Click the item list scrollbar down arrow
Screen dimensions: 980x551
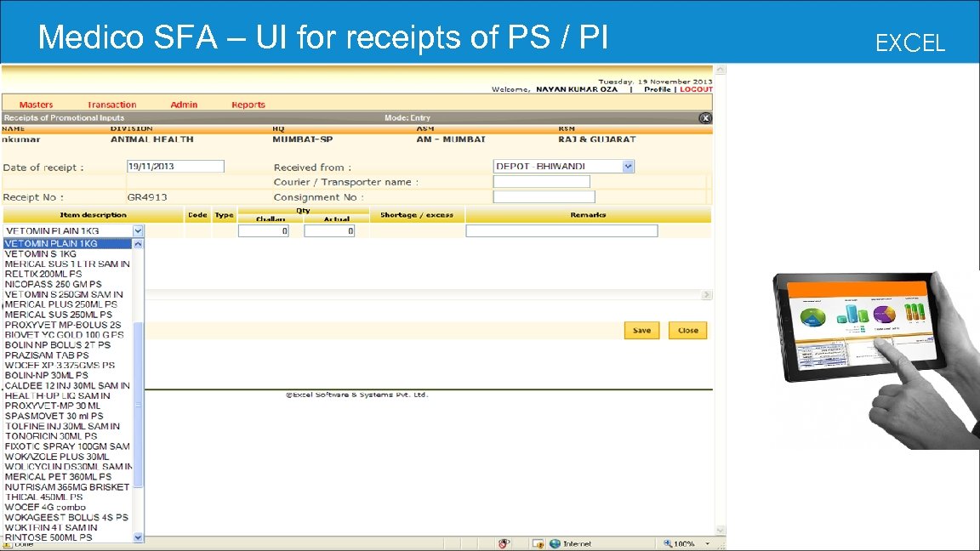[138, 537]
